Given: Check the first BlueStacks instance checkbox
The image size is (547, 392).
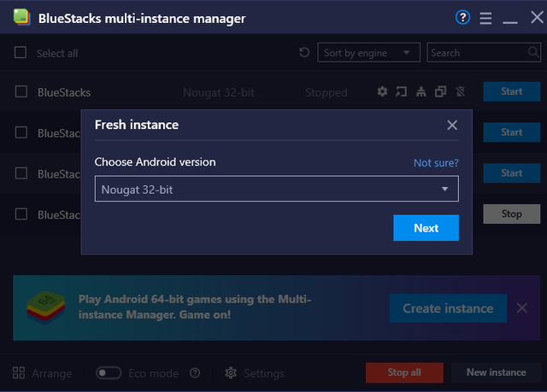Looking at the screenshot, I should pos(21,92).
